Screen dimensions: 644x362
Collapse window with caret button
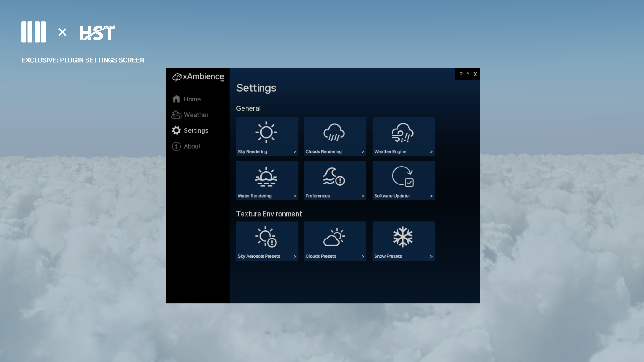(468, 74)
